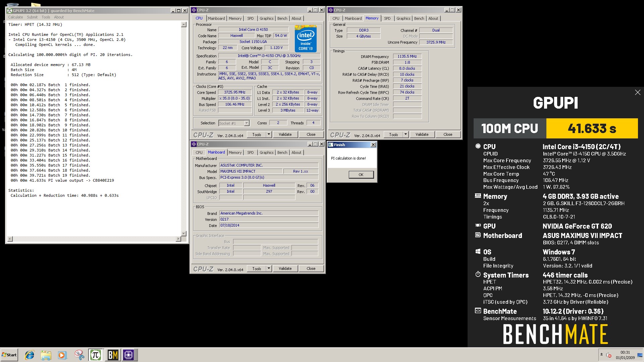Switch to CPU-Z chip icon in taskbar
644x362 pixels.
pos(128,355)
